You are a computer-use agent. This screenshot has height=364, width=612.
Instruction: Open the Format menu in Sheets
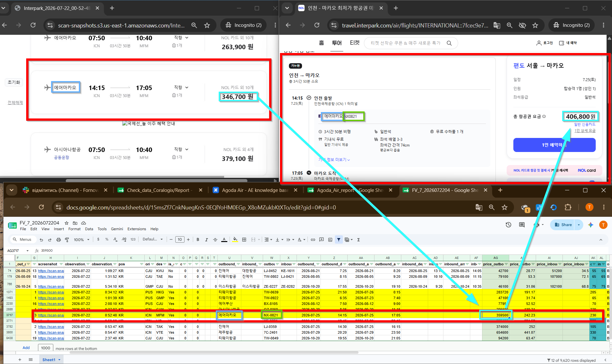[74, 229]
